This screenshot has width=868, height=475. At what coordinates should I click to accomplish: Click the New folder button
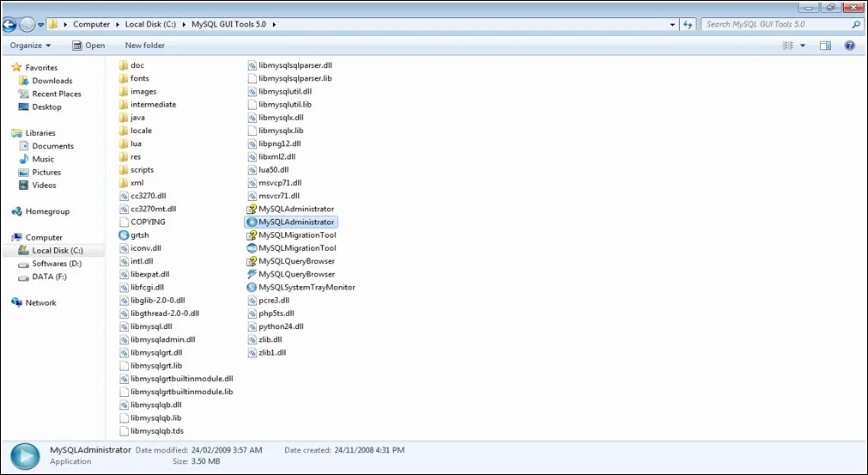[x=145, y=46]
